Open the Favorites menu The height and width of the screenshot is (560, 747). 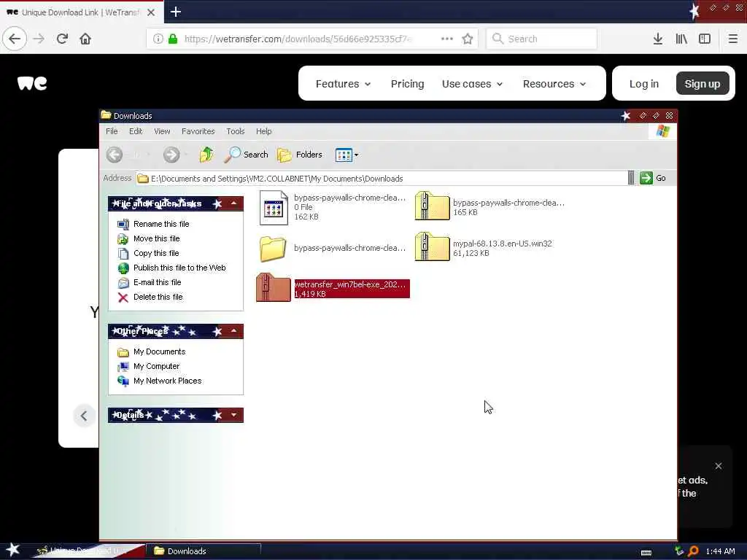[198, 131]
